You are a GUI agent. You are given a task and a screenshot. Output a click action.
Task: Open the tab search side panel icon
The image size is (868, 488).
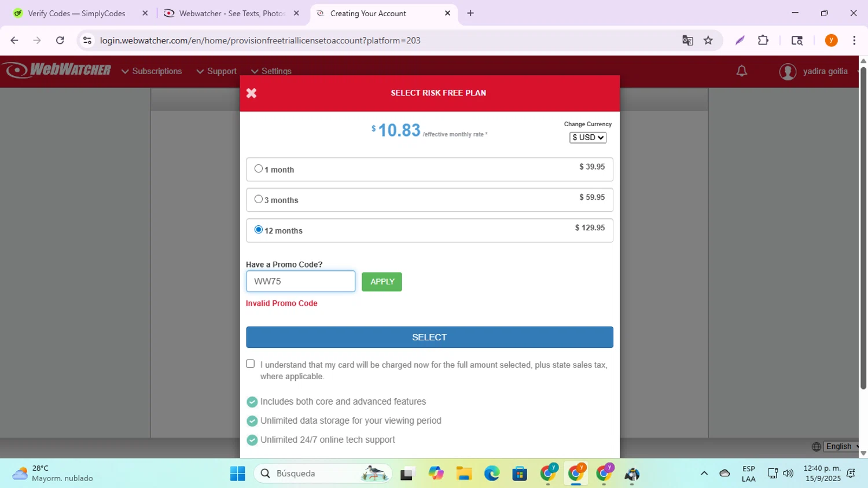coord(797,41)
